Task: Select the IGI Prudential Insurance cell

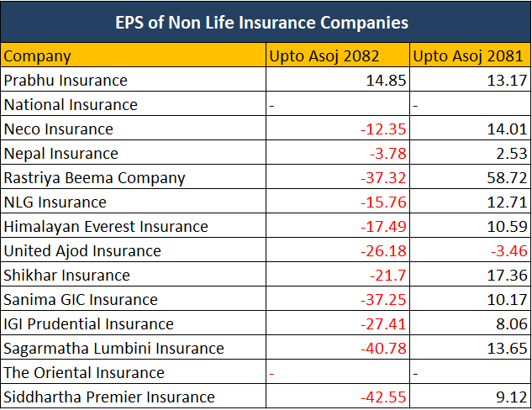Action: pyautogui.click(x=89, y=324)
